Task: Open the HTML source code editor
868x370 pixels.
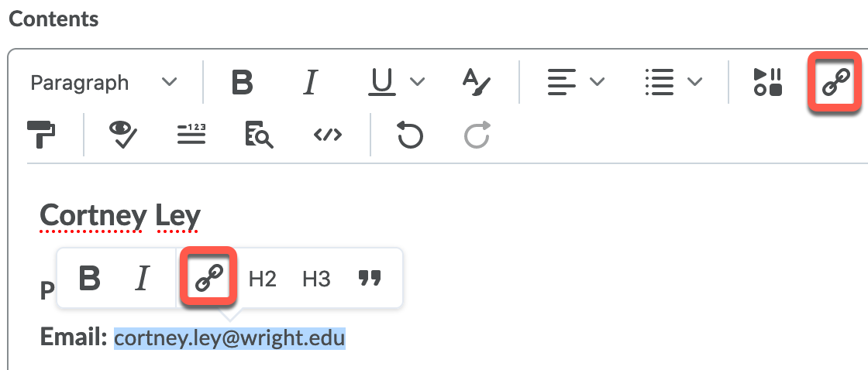Action: pos(327,135)
